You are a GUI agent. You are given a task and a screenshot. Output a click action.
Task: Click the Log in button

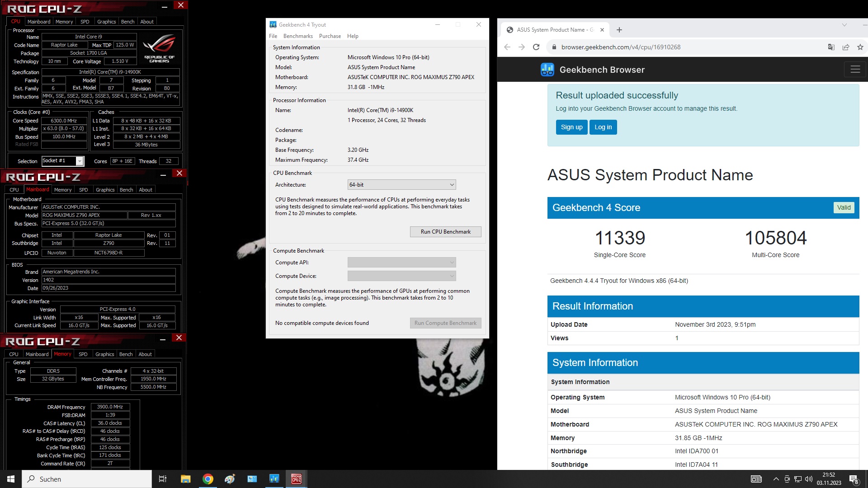tap(603, 127)
